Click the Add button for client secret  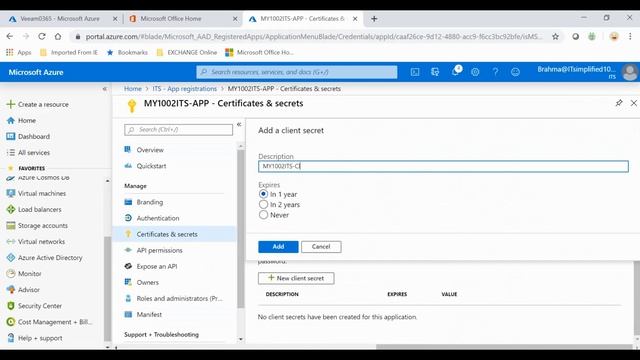click(x=278, y=247)
